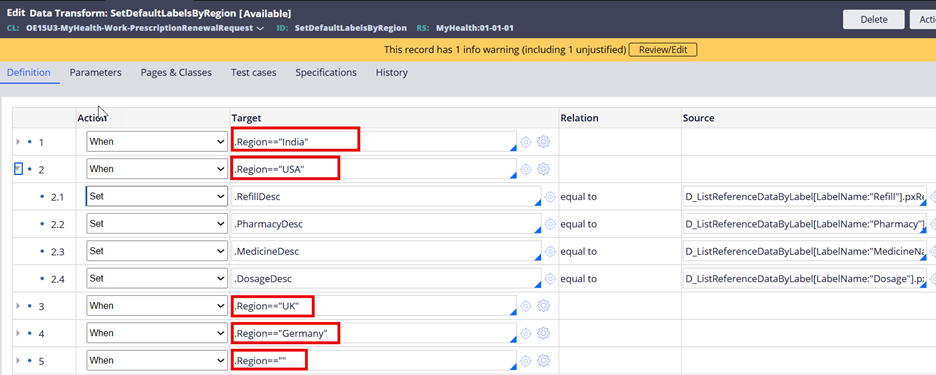Image resolution: width=936 pixels, height=375 pixels.
Task: Click the "equal to" relation in row 2.1
Action: point(578,196)
